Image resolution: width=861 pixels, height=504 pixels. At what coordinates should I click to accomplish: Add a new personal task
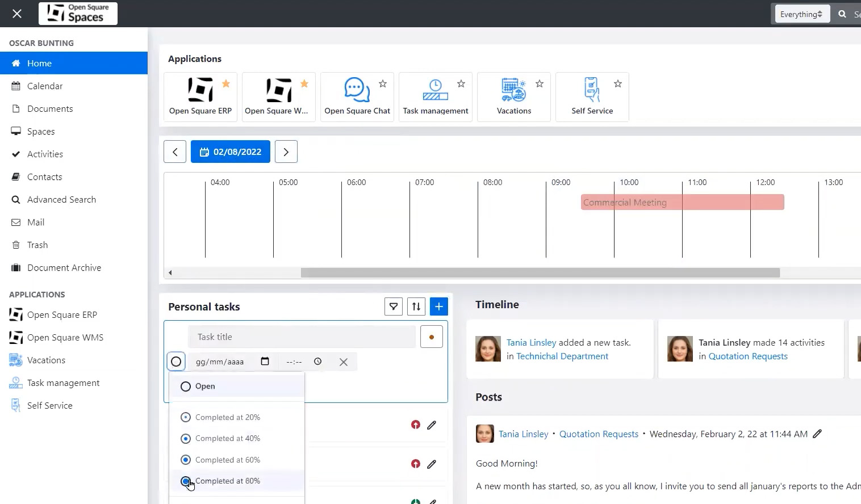pyautogui.click(x=439, y=306)
